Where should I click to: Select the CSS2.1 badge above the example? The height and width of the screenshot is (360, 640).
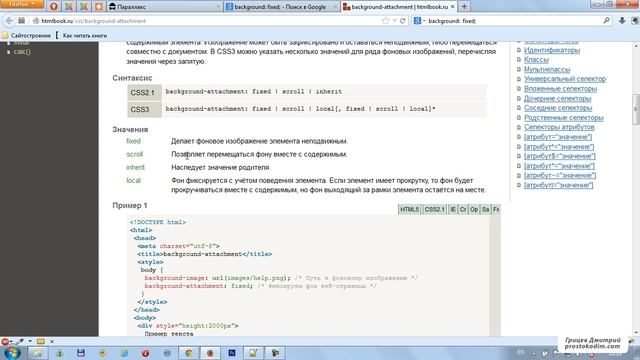point(434,209)
